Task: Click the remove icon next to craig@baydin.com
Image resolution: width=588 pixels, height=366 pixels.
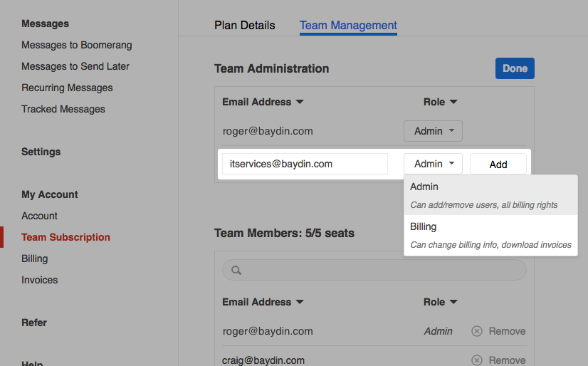Action: pyautogui.click(x=477, y=360)
